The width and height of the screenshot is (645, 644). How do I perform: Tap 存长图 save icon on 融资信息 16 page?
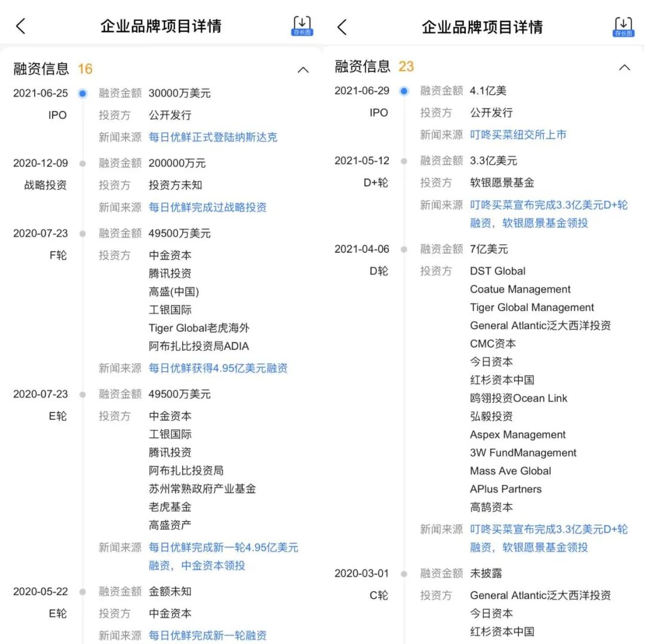[x=302, y=26]
